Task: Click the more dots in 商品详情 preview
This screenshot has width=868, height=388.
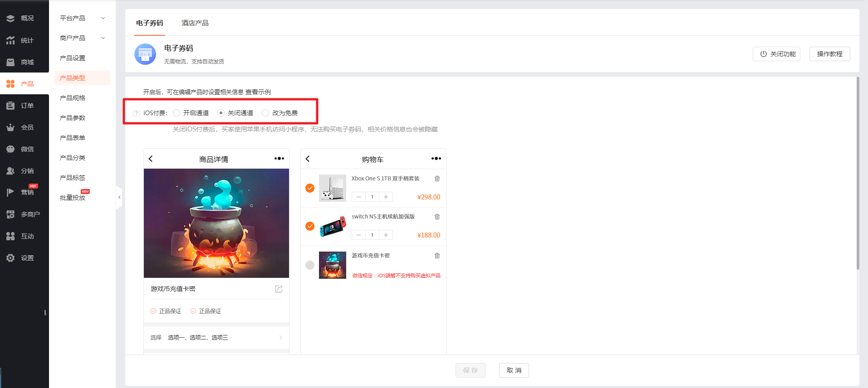Action: click(279, 158)
